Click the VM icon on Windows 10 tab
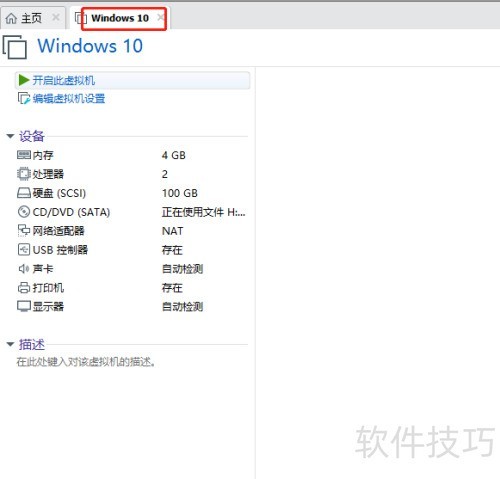The image size is (500, 479). coord(80,18)
